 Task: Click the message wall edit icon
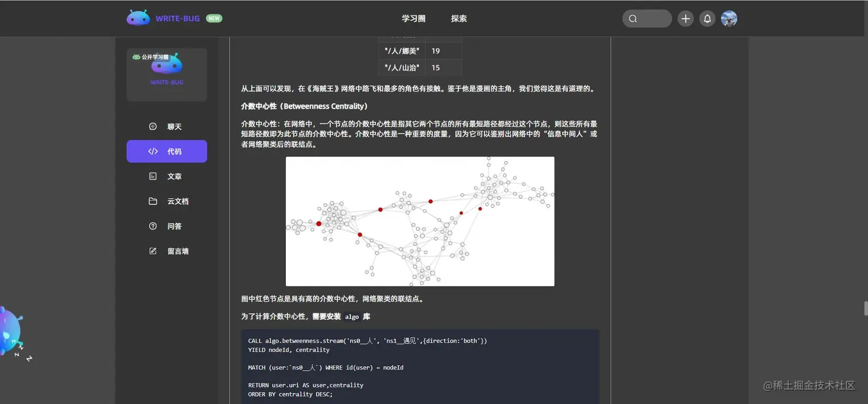[153, 251]
